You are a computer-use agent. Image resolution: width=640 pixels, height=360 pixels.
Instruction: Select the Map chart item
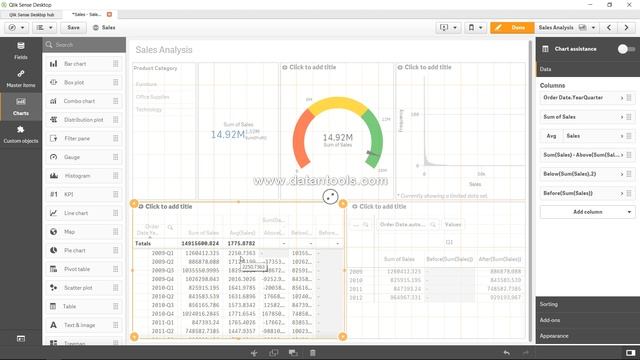(84, 232)
